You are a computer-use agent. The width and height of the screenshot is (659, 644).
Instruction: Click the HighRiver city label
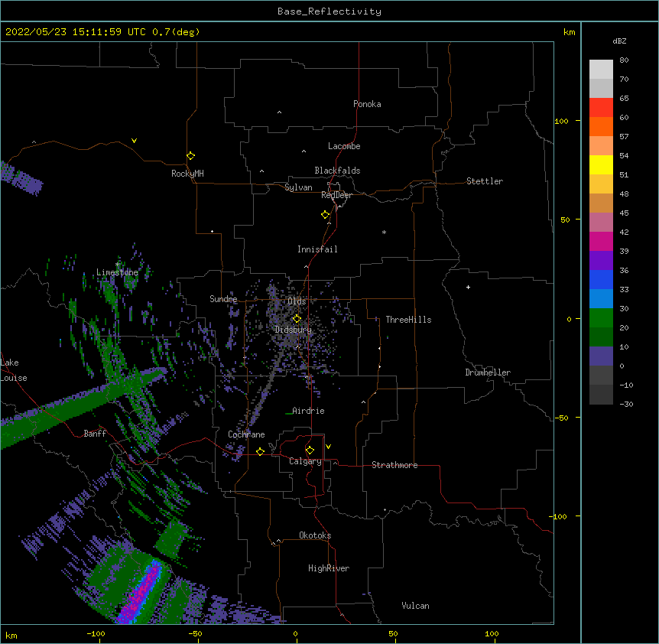tap(329, 568)
